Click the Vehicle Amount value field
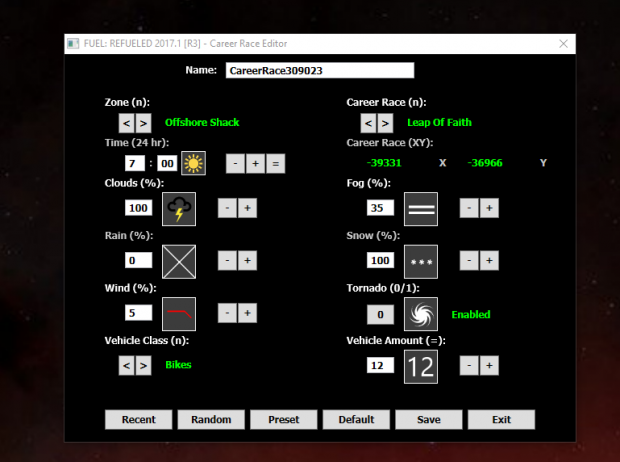 coord(380,365)
